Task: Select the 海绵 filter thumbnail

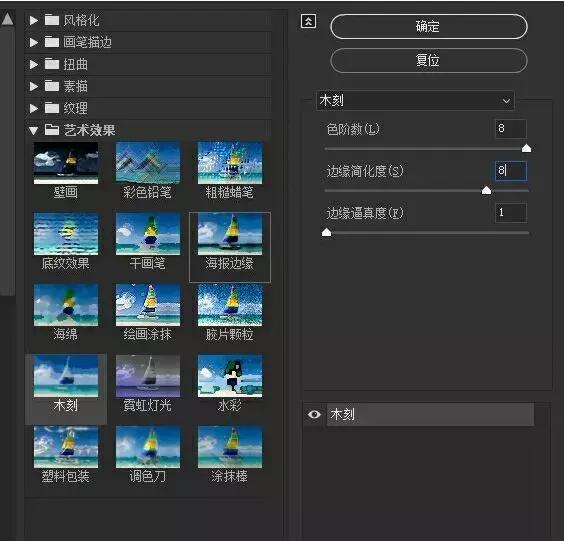Action: click(66, 305)
